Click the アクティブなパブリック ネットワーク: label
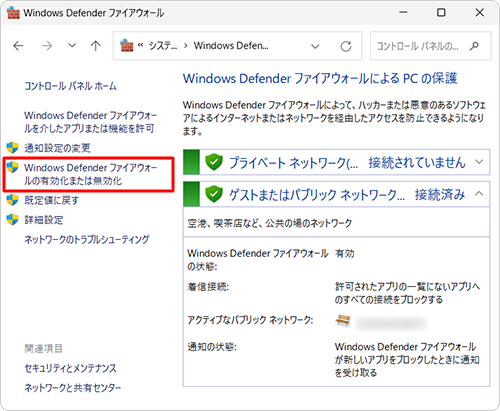Image resolution: width=500 pixels, height=411 pixels. 250,320
